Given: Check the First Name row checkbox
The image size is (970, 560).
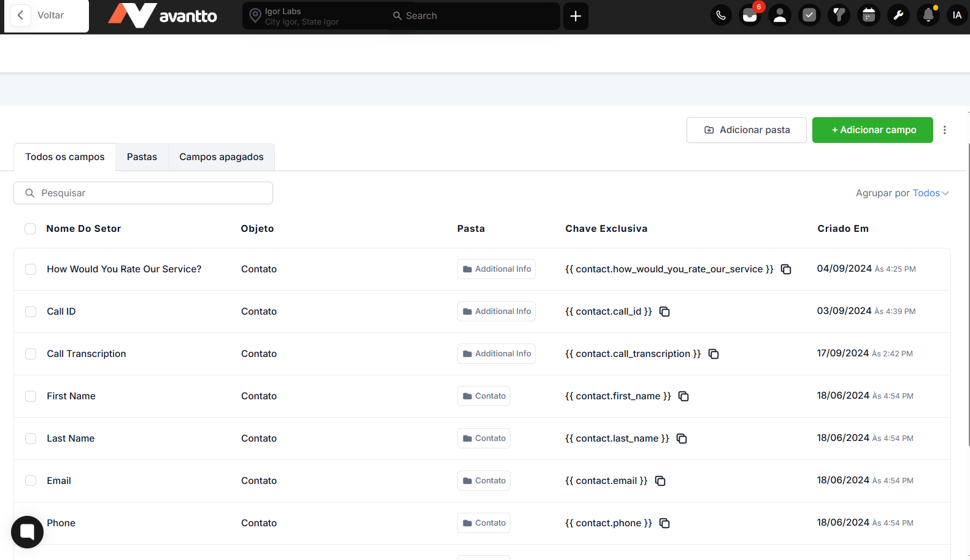Looking at the screenshot, I should click(31, 396).
